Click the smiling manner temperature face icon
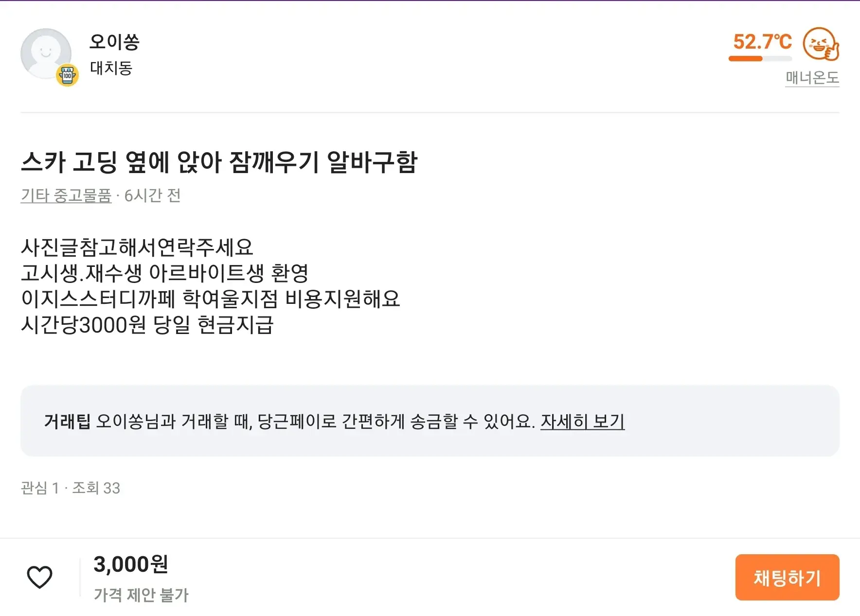860x616 pixels. 821,44
